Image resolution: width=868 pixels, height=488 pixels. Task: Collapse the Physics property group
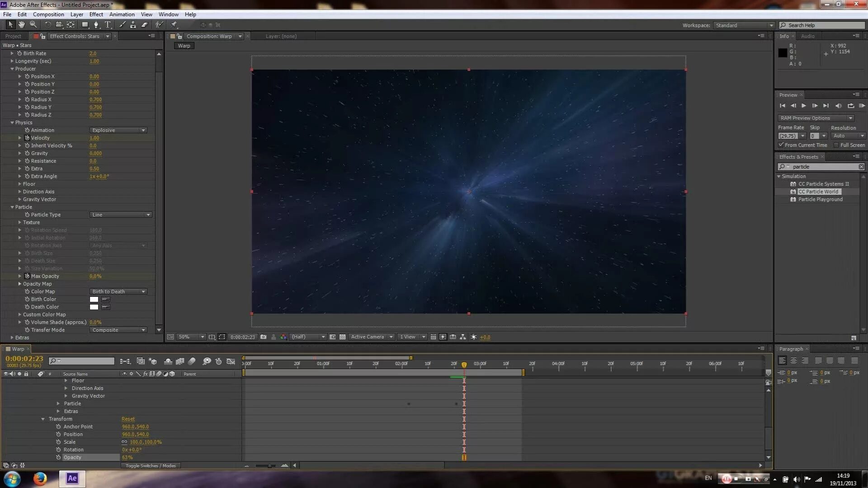click(x=12, y=122)
